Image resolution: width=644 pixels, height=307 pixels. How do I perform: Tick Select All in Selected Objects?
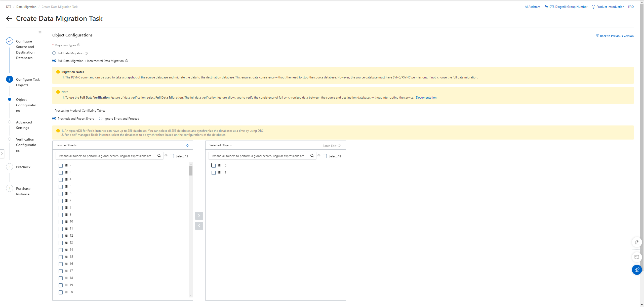[325, 156]
